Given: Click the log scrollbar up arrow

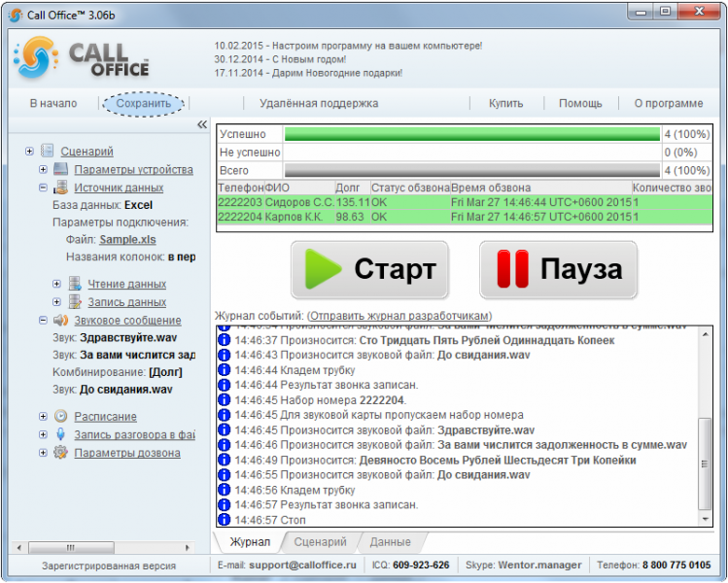Looking at the screenshot, I should point(706,334).
